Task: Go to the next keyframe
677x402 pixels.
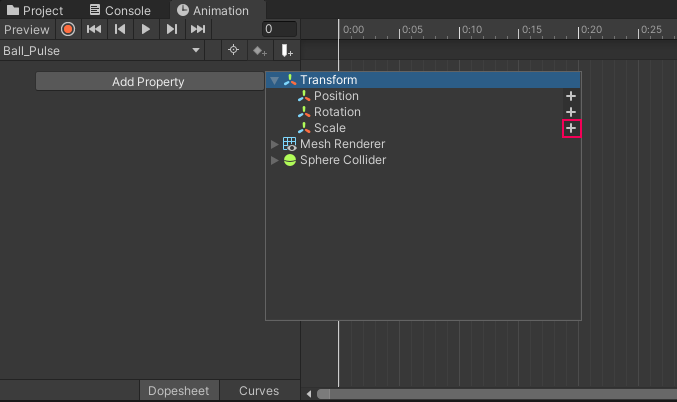Action: pos(172,29)
